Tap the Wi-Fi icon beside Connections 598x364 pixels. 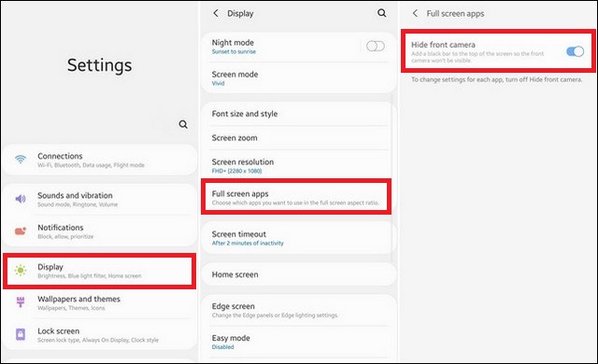tap(21, 160)
